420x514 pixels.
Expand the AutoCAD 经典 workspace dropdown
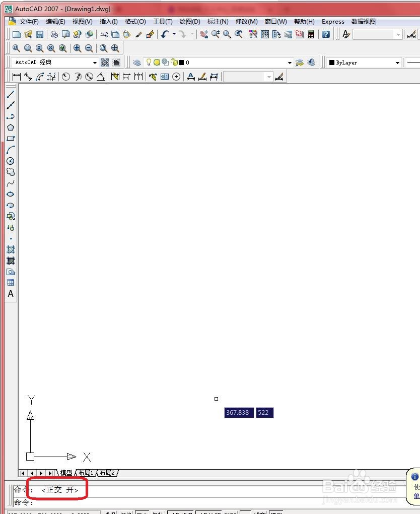pos(95,62)
